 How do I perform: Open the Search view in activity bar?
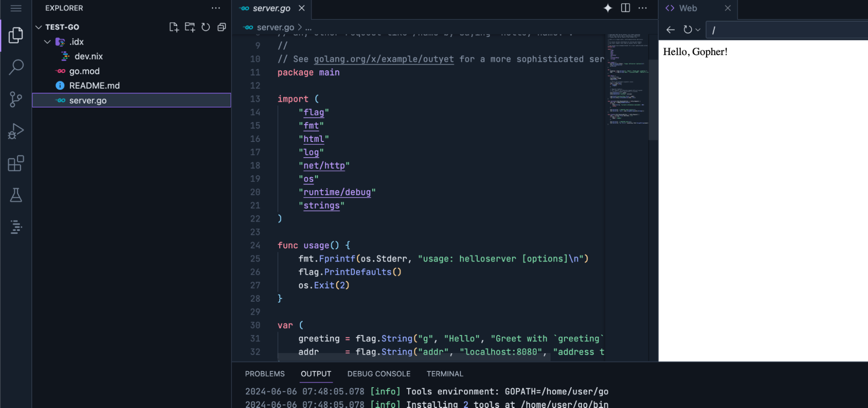16,67
